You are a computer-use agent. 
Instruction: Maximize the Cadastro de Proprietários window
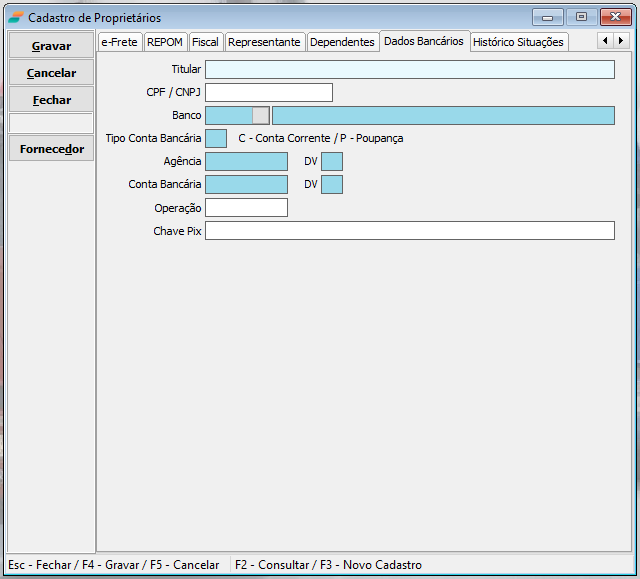tap(580, 17)
